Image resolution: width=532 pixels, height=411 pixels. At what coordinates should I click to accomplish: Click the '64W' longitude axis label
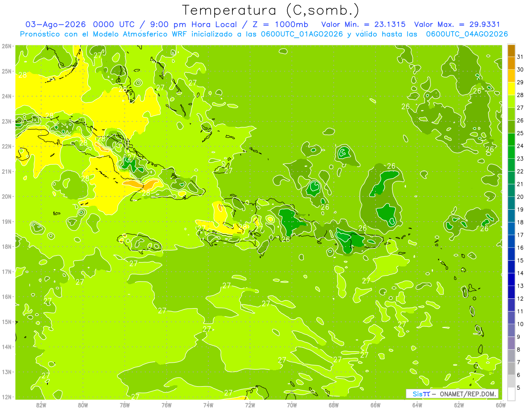(417, 405)
